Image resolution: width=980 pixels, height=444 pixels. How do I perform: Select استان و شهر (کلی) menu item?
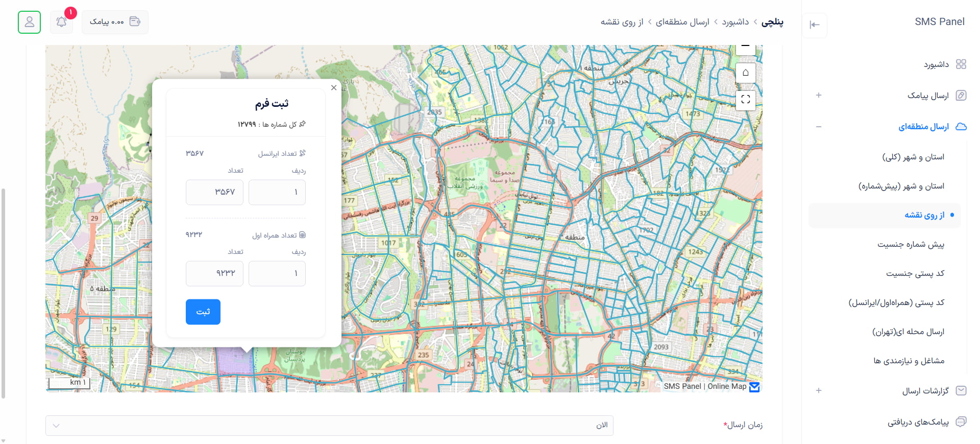click(913, 157)
